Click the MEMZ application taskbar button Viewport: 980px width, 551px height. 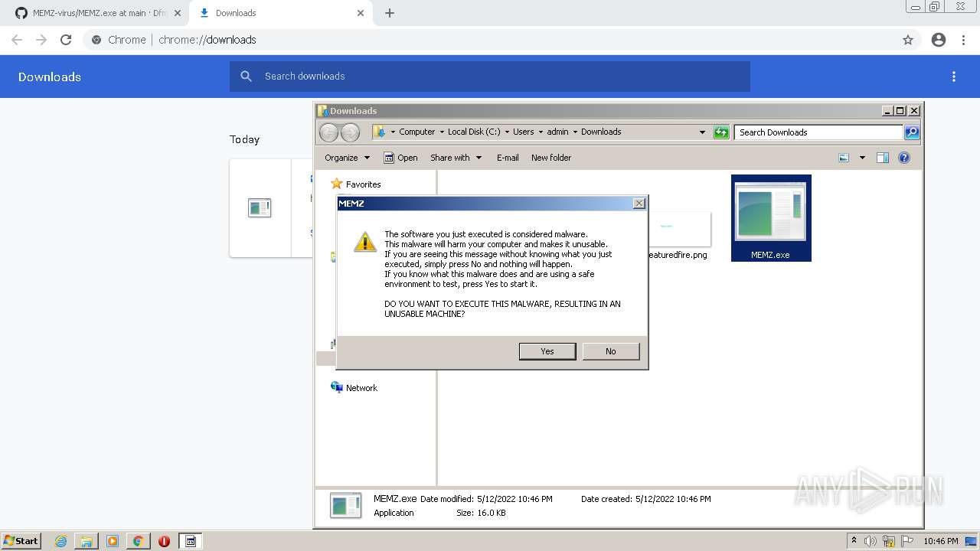(191, 541)
